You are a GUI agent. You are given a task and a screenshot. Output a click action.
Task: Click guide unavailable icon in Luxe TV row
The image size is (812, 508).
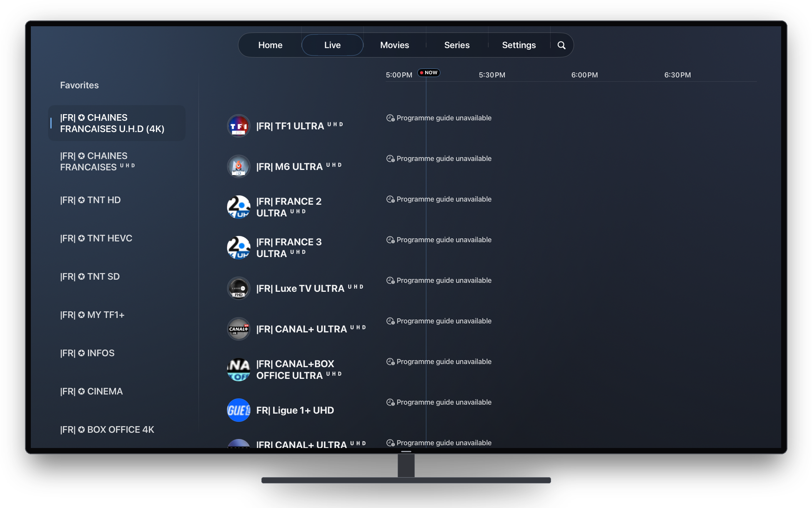(390, 280)
